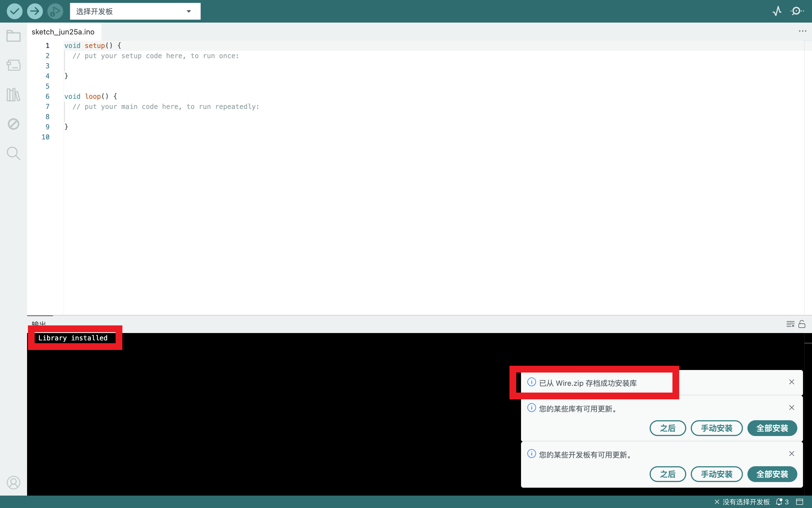Open the editor tab options ellipsis
The image size is (812, 508).
click(802, 31)
